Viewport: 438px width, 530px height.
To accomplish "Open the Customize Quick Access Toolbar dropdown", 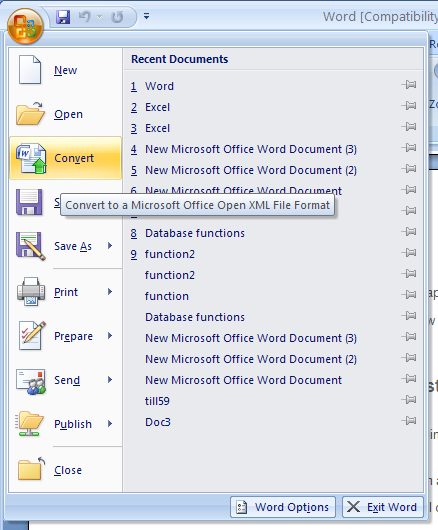I will [x=146, y=16].
